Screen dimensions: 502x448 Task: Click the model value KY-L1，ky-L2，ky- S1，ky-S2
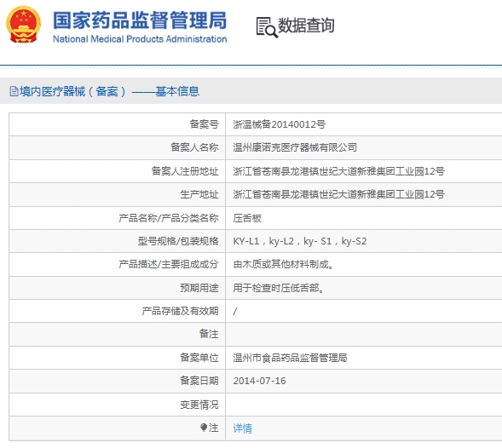[300, 241]
